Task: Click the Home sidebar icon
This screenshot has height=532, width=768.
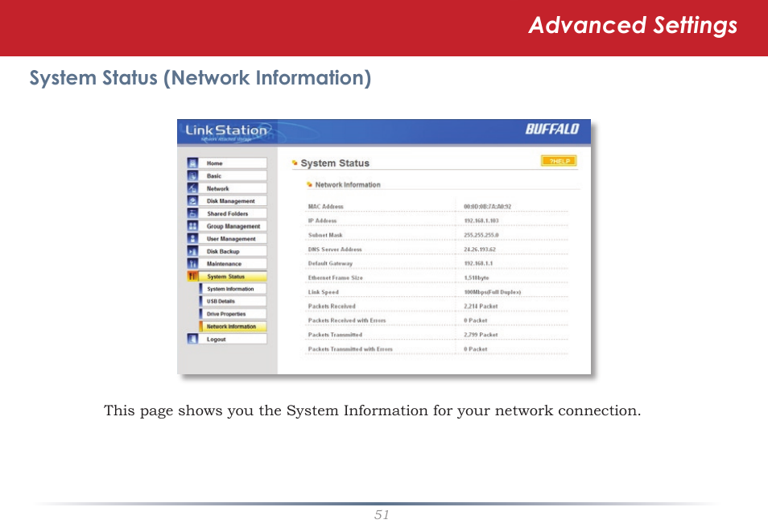Action: point(192,163)
